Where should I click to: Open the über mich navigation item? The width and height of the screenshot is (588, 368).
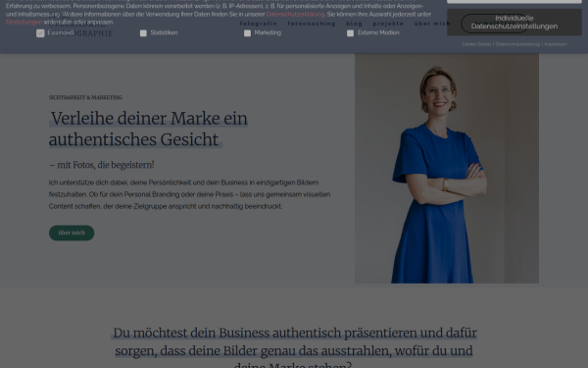[432, 24]
